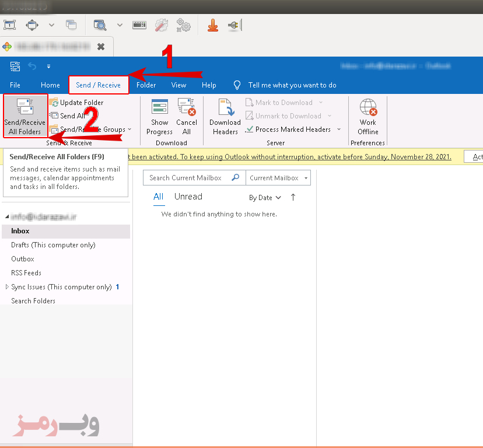Click the orange download arrow icon
483x448 pixels.
pyautogui.click(x=213, y=25)
